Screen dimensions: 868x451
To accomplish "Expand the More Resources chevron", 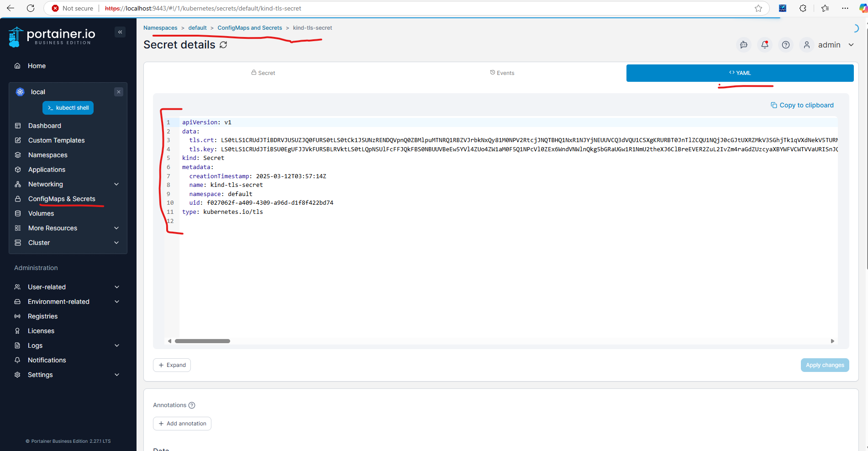I will (116, 228).
